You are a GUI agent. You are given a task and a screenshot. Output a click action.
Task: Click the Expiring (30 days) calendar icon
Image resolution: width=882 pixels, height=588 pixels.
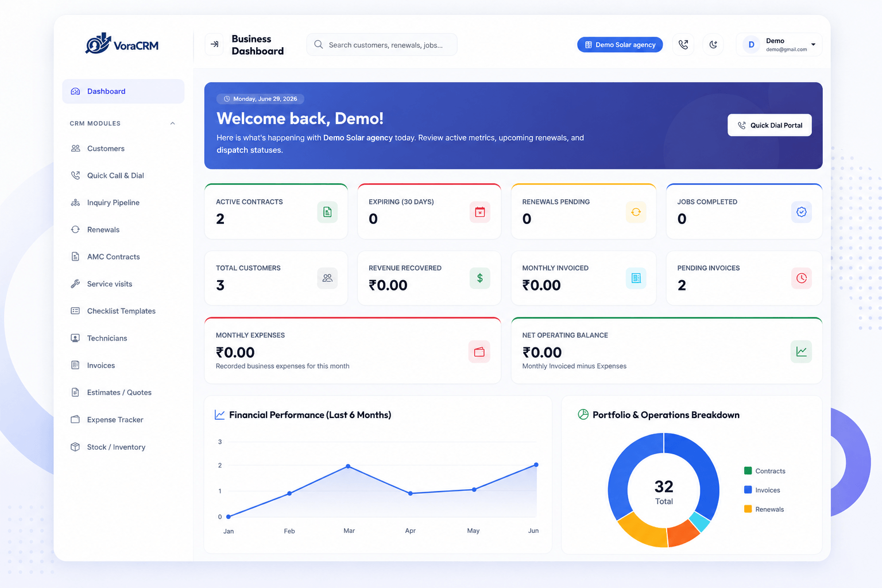(480, 212)
